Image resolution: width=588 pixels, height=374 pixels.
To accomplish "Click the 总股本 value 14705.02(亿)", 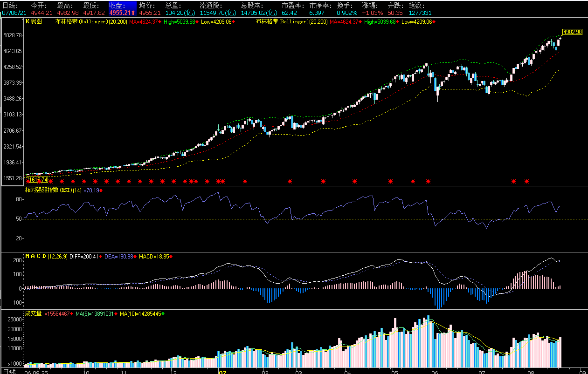I will pyautogui.click(x=259, y=13).
